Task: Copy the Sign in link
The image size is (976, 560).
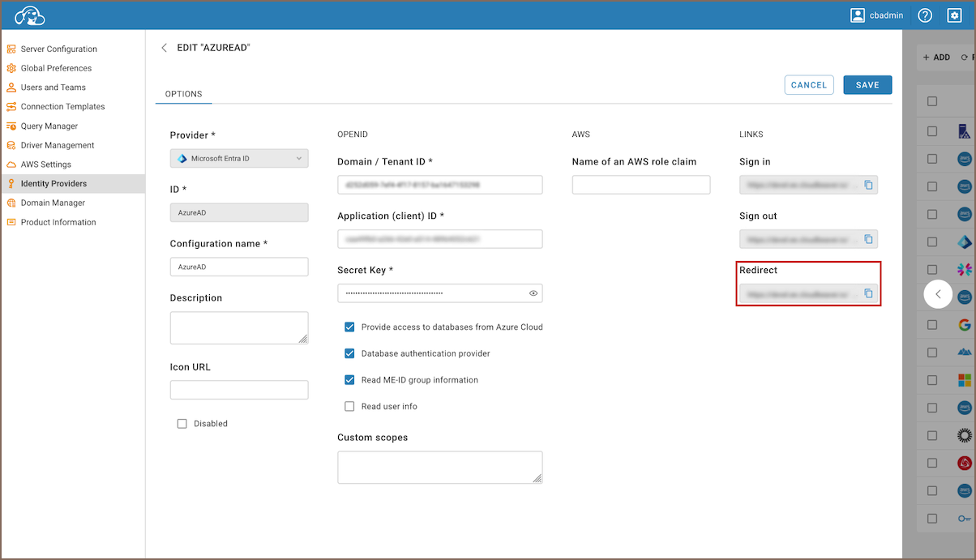Action: click(868, 185)
